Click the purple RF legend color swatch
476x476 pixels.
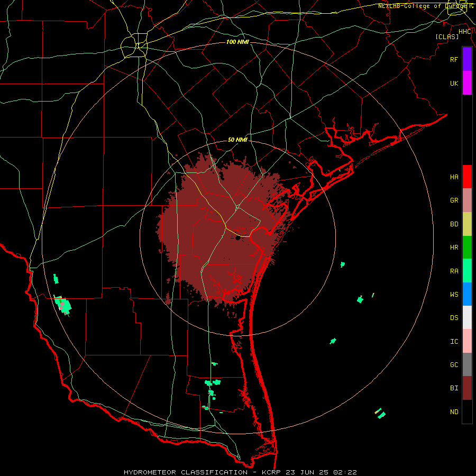click(467, 59)
